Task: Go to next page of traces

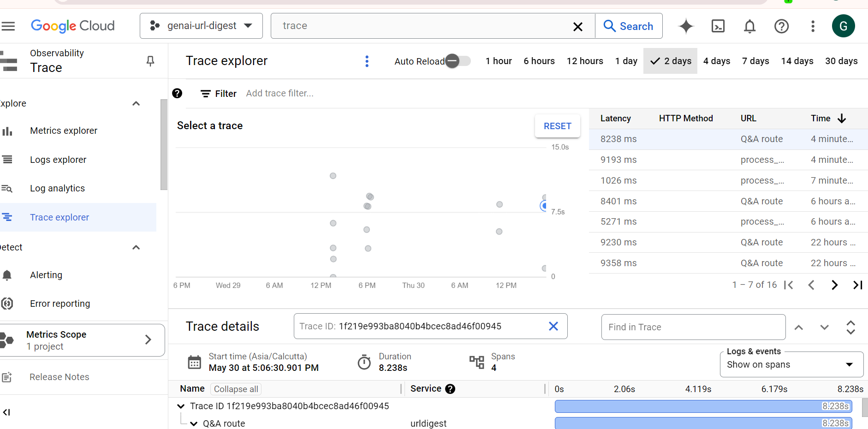Action: pyautogui.click(x=834, y=285)
